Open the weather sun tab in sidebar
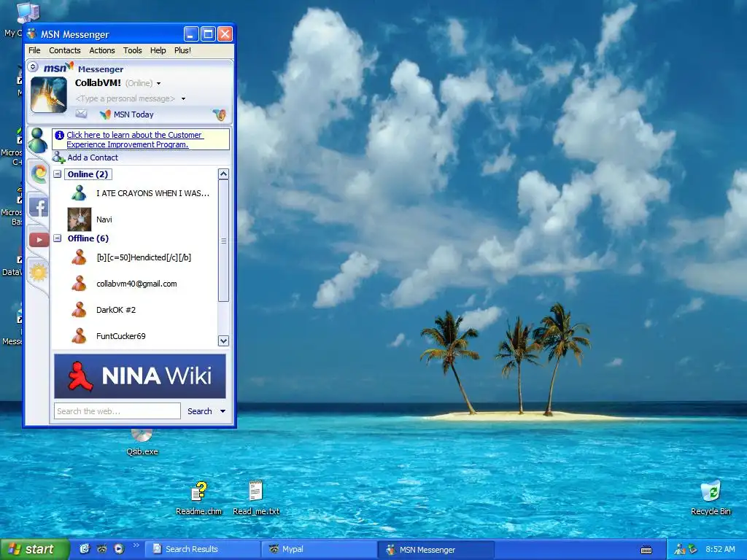 [39, 273]
